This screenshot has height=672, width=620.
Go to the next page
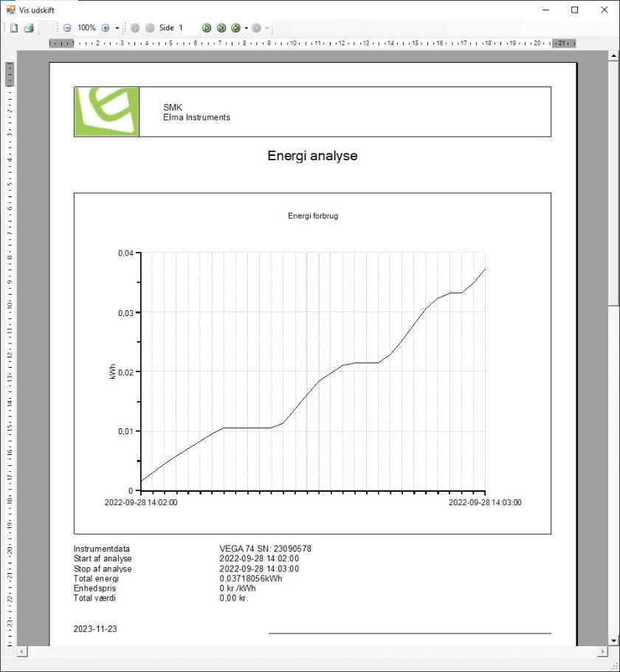pos(207,28)
